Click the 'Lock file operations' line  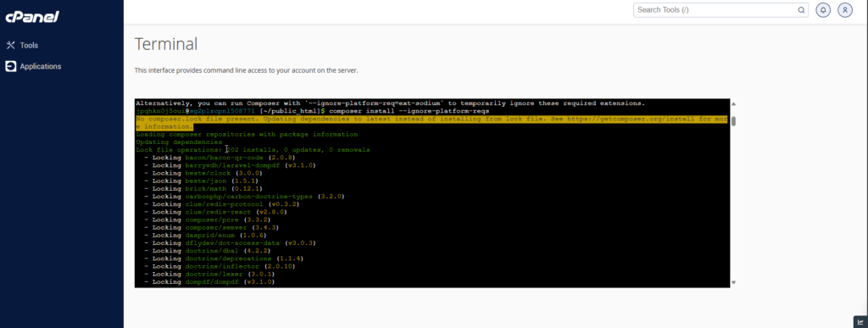pyautogui.click(x=253, y=150)
